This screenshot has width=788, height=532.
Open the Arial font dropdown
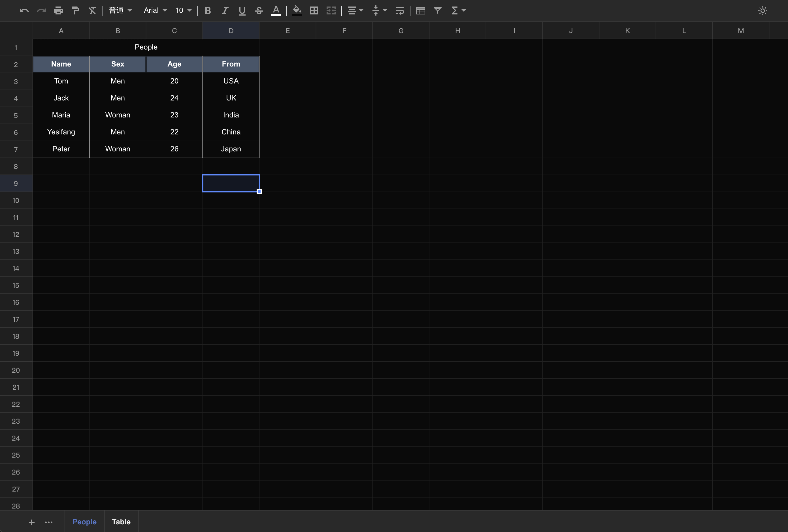click(x=155, y=10)
